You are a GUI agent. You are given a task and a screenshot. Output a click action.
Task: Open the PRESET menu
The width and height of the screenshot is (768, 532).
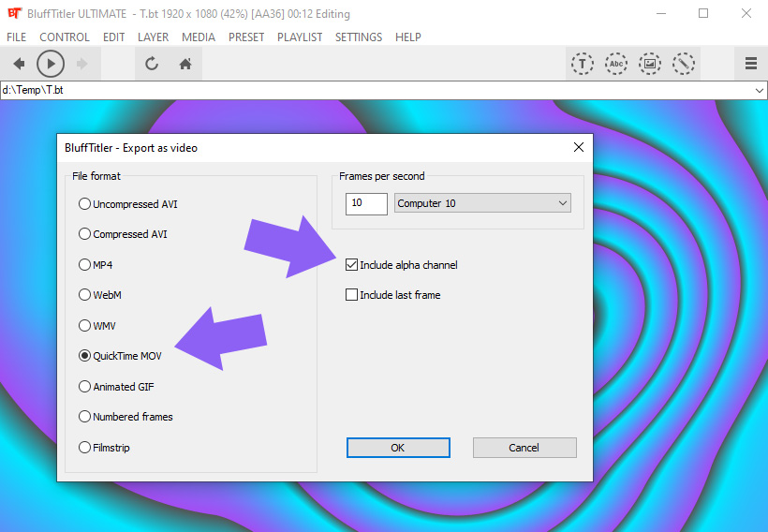pyautogui.click(x=246, y=37)
